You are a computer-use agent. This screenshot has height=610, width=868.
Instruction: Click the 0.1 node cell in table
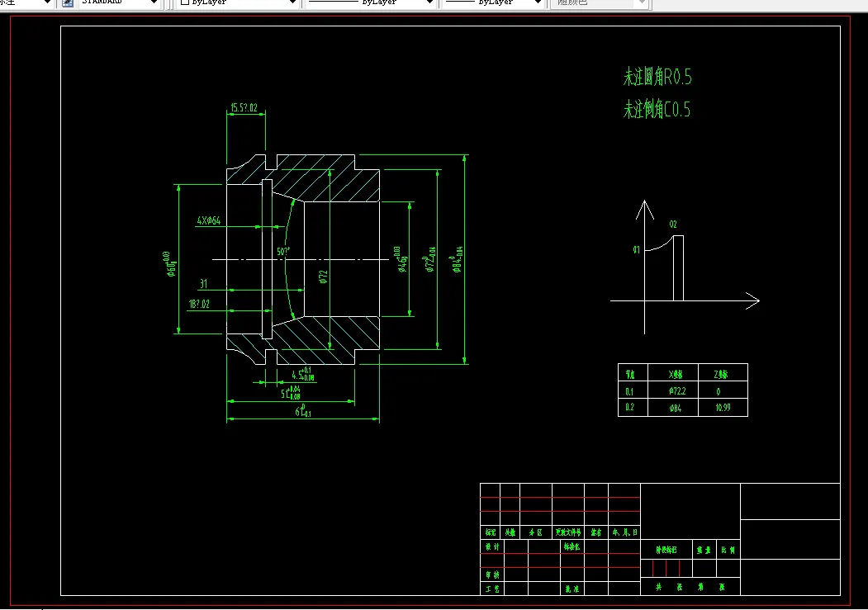(x=633, y=391)
